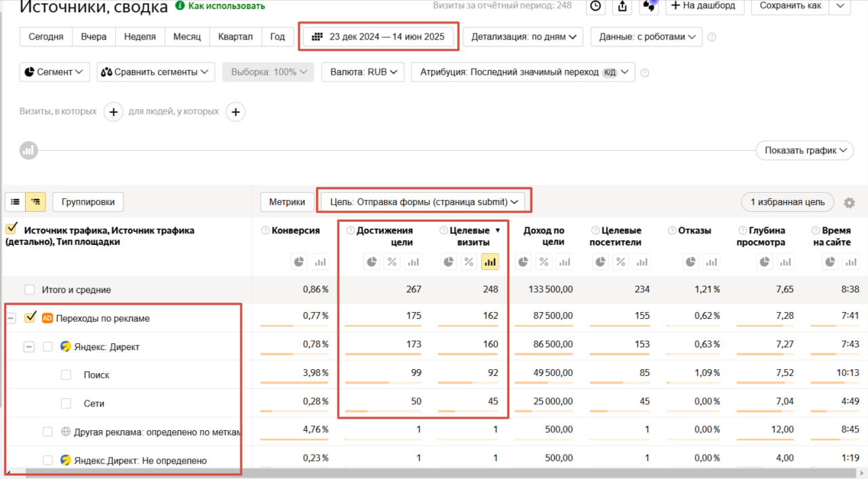Click the round graph icon on timeline
The image size is (868, 479).
[x=28, y=151]
